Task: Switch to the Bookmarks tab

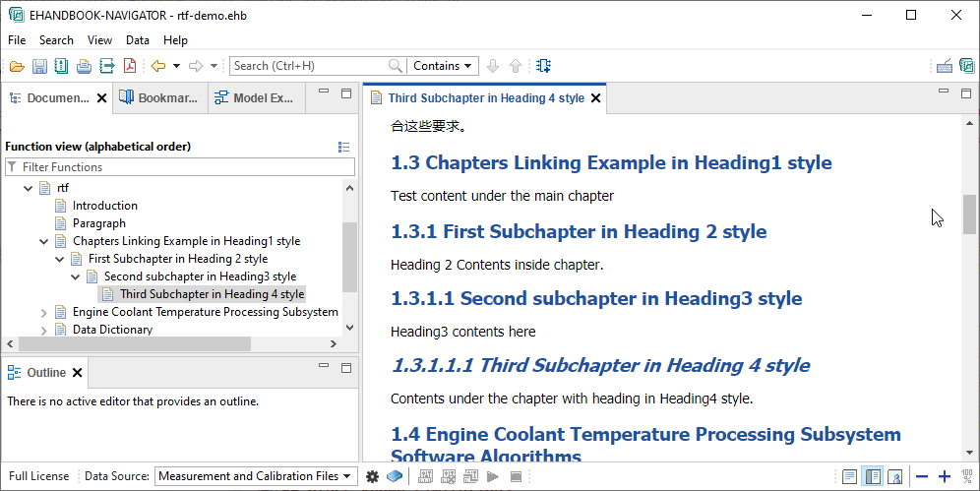Action: click(x=162, y=97)
